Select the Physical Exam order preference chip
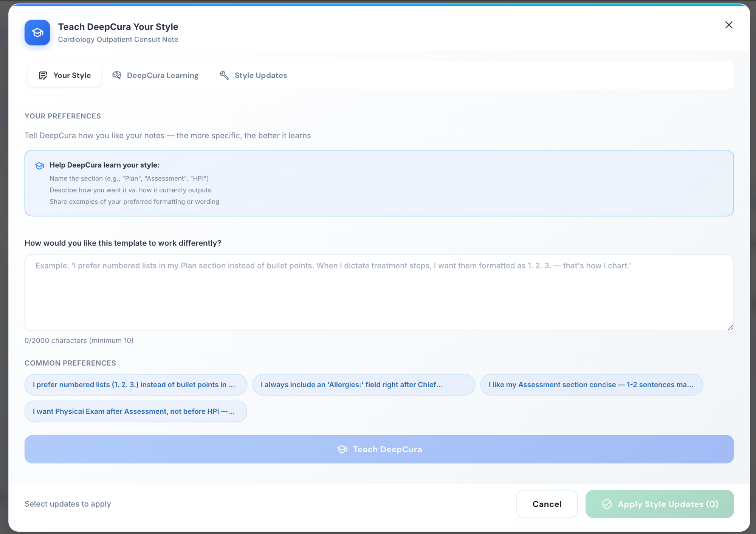This screenshot has height=534, width=756. coord(136,411)
